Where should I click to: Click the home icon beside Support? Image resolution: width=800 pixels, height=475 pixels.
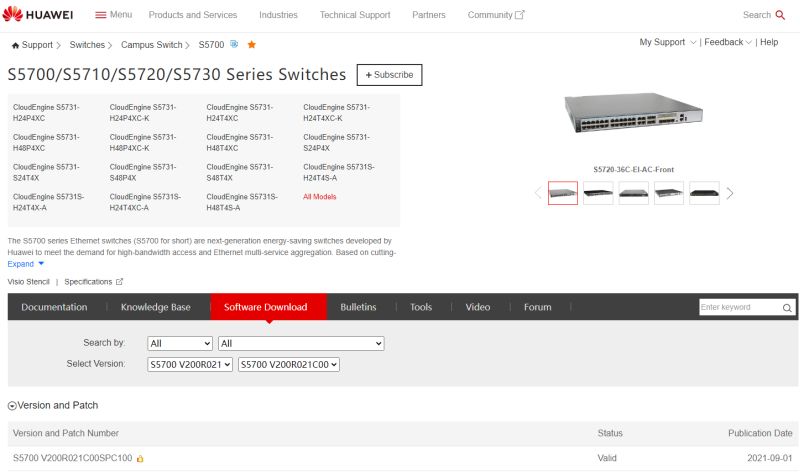click(x=15, y=45)
